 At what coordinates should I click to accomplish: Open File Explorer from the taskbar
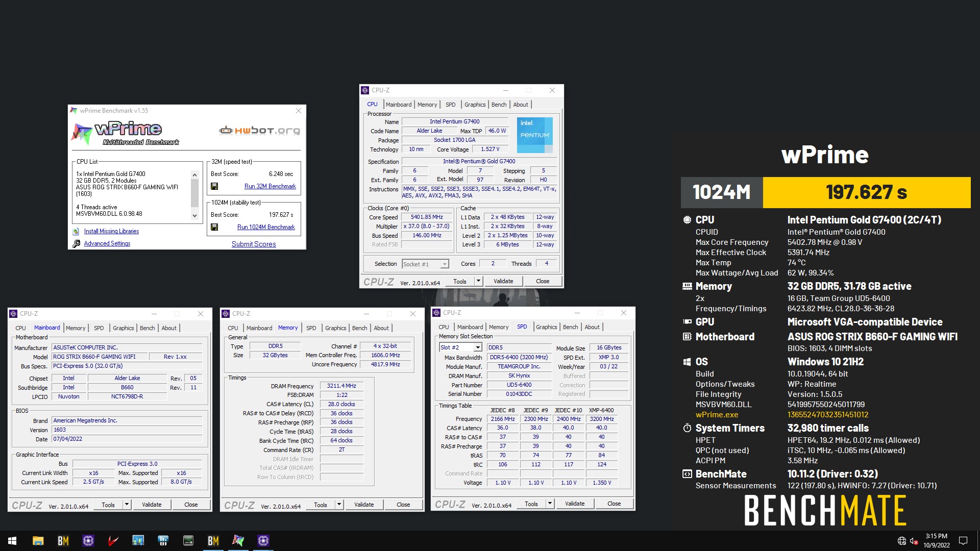click(38, 541)
